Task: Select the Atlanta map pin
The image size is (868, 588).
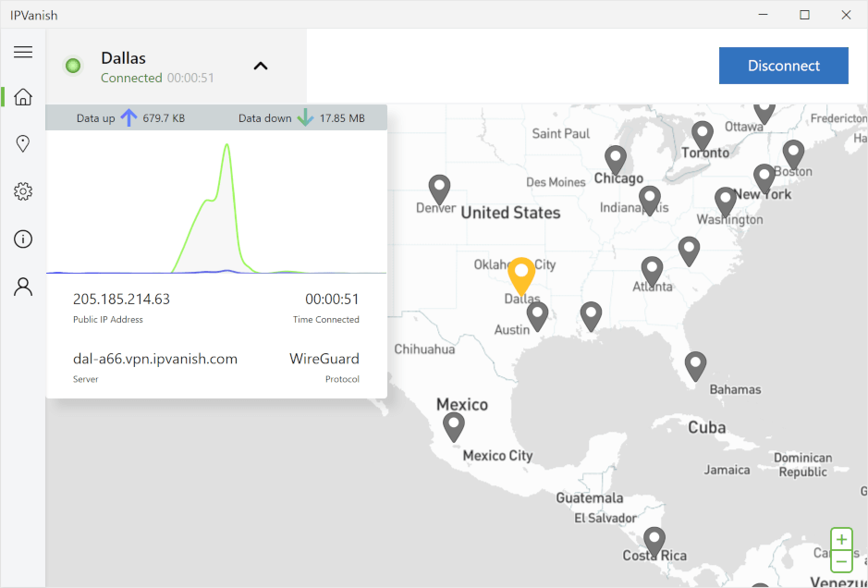Action: (x=652, y=271)
